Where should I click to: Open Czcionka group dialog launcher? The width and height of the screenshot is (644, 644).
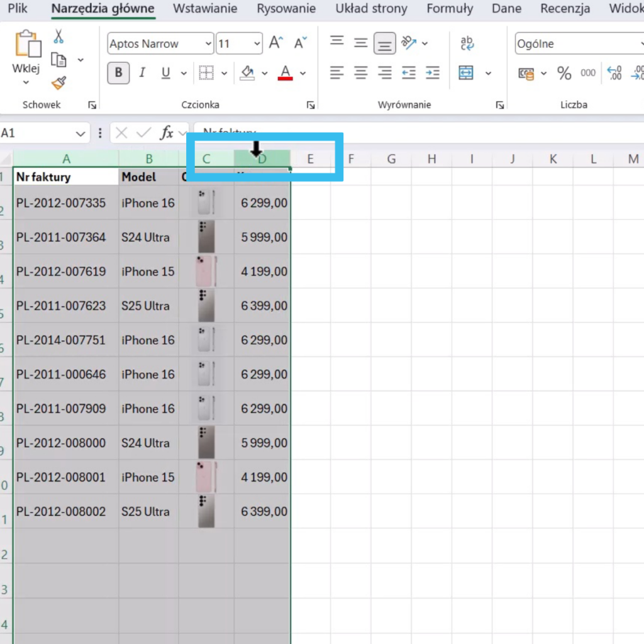(311, 105)
